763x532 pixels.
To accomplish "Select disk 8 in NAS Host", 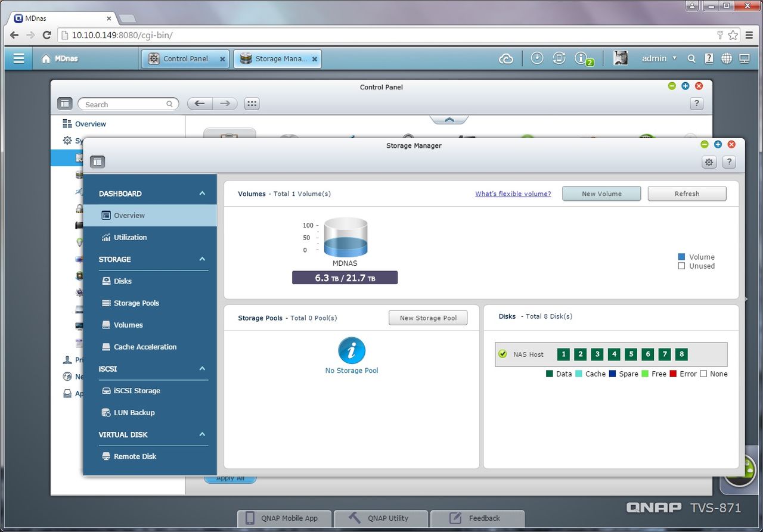I will coord(682,354).
